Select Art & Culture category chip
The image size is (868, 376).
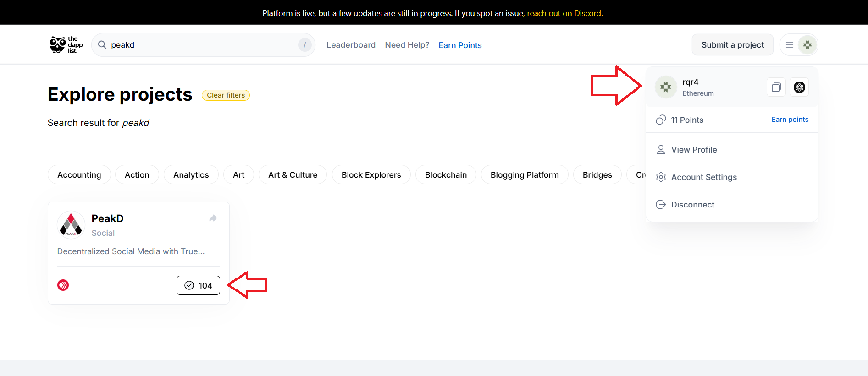(x=293, y=175)
